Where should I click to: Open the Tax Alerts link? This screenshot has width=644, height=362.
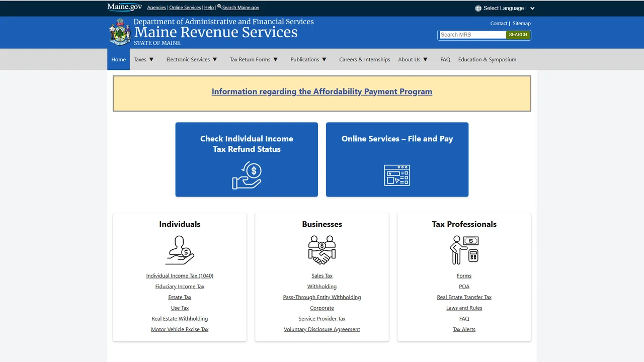point(464,329)
